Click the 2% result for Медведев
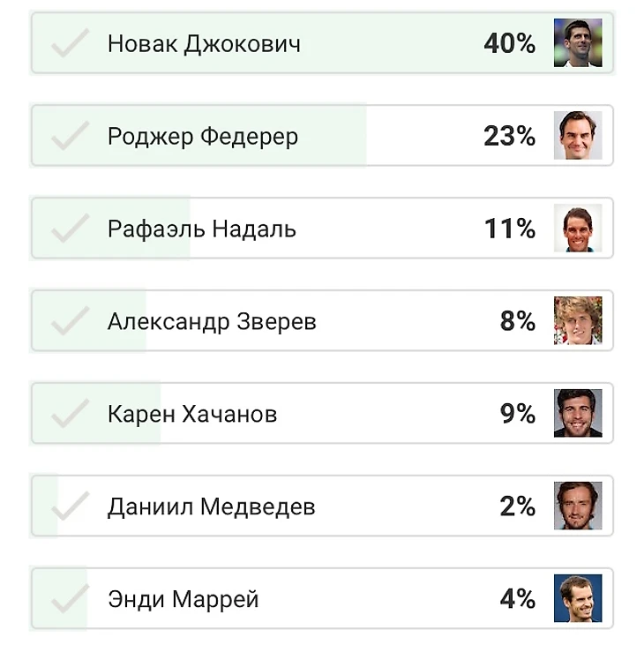The image size is (644, 645). click(518, 506)
